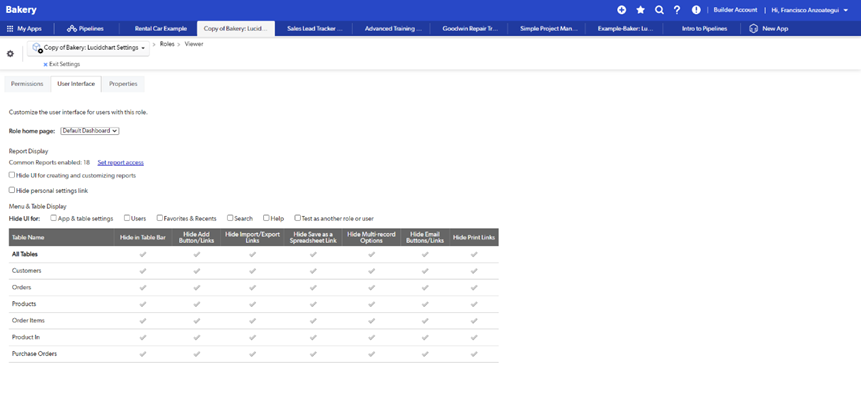861x396 pixels.
Task: Toggle Hide Multi-record Options for Order Items
Action: pyautogui.click(x=371, y=321)
